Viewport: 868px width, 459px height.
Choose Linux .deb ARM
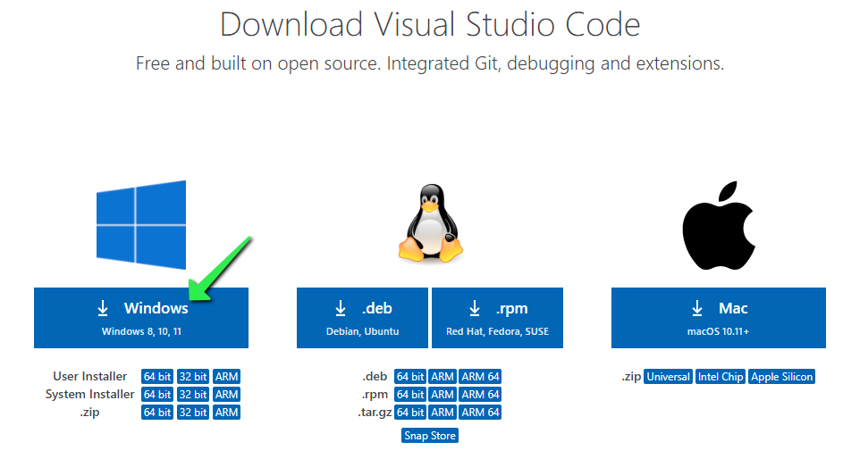[x=442, y=377]
